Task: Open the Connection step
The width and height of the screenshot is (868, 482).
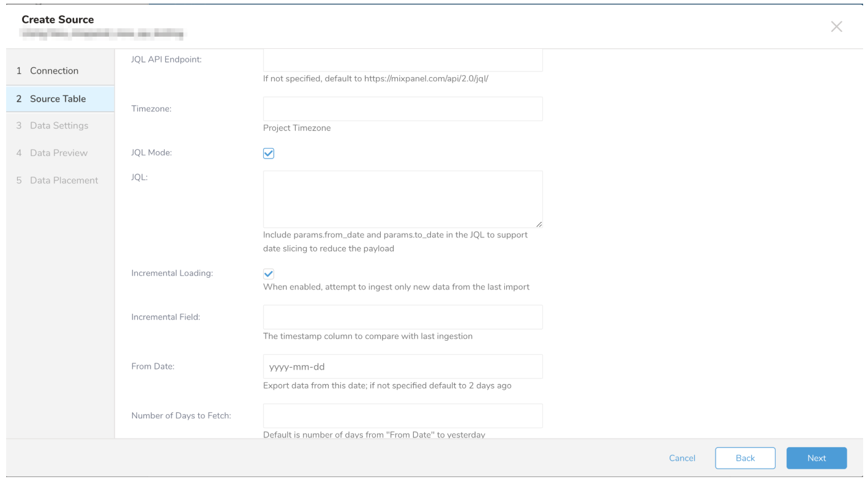Action: (54, 71)
